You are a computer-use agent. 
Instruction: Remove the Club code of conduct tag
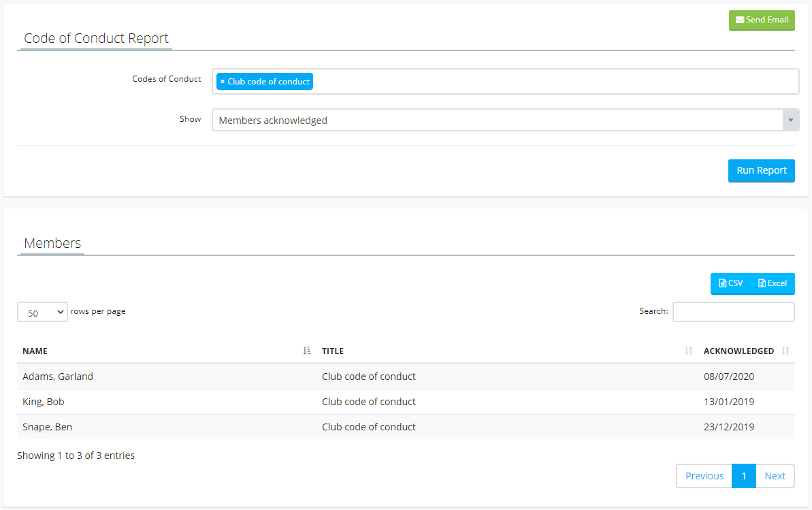click(223, 82)
